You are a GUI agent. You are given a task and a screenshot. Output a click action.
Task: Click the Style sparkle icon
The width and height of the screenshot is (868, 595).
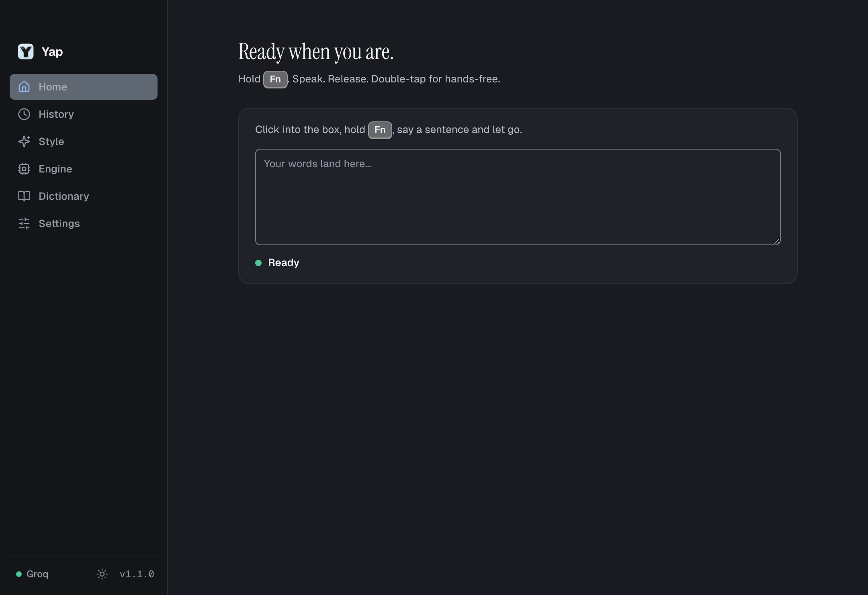tap(24, 142)
